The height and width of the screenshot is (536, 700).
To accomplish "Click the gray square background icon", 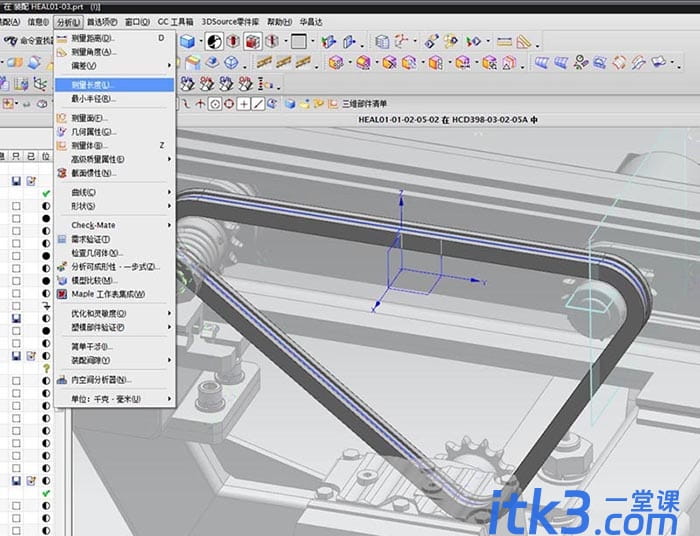I will [299, 42].
